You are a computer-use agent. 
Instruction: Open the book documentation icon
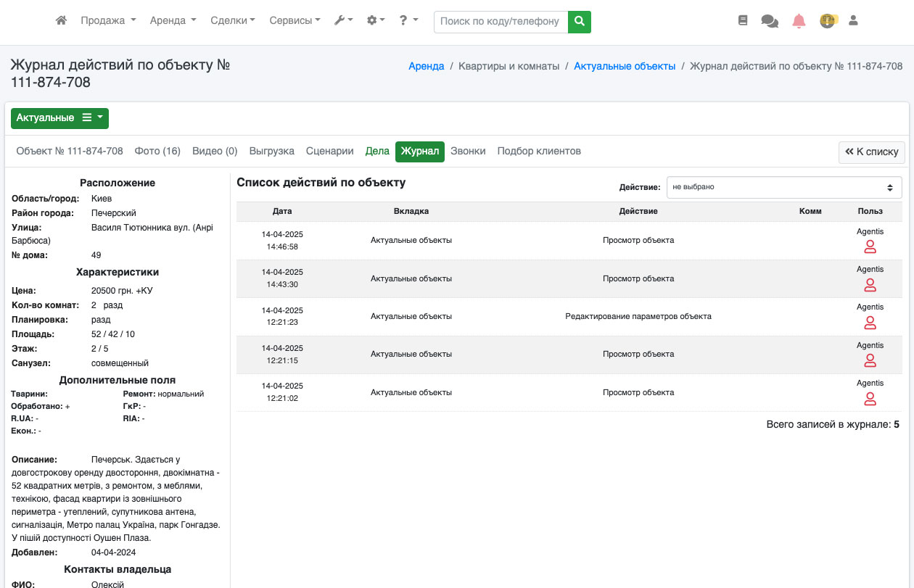[x=742, y=21]
